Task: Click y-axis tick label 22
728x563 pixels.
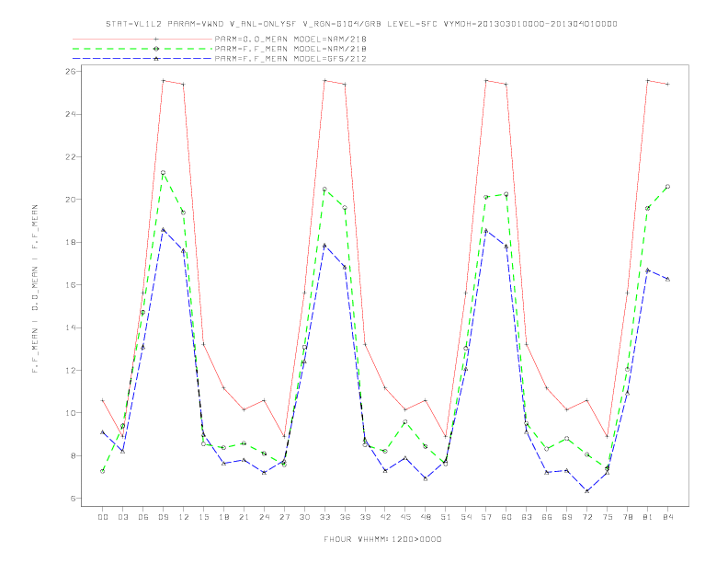Action: (71, 156)
